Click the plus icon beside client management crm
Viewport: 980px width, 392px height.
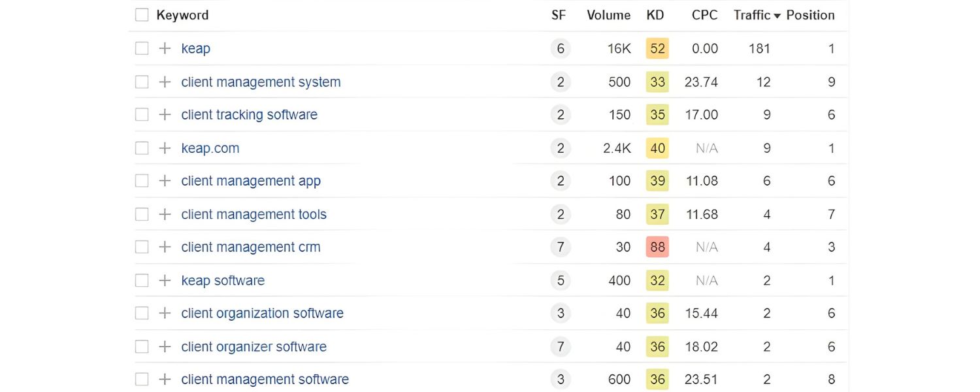point(164,246)
